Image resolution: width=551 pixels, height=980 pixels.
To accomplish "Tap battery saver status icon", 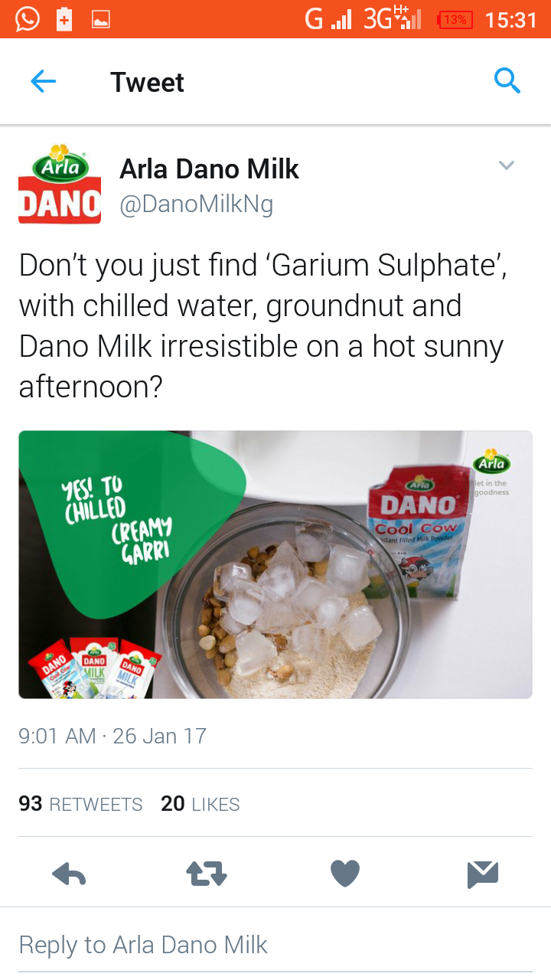I will tap(64, 19).
